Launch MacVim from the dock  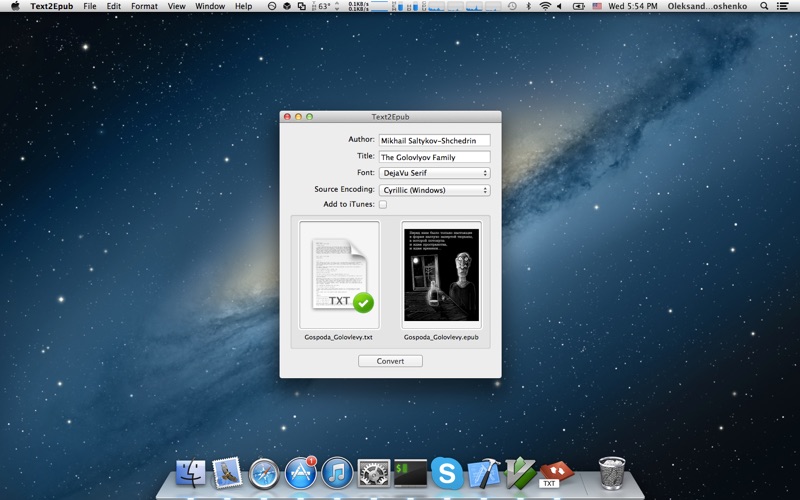pos(520,473)
